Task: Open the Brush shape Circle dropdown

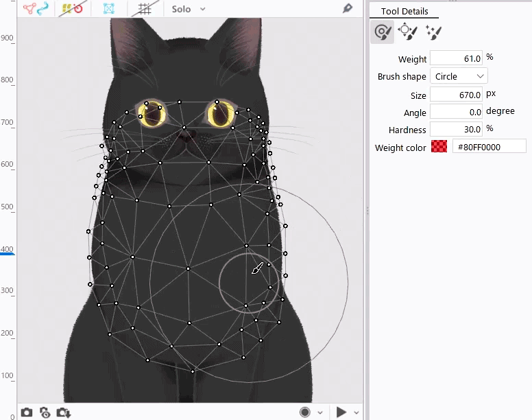Action: (459, 76)
